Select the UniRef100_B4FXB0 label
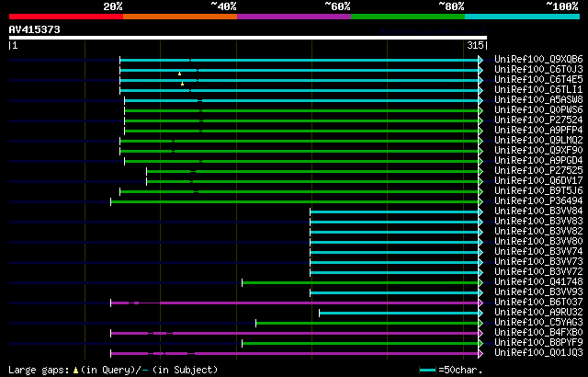The width and height of the screenshot is (588, 377). click(x=538, y=333)
